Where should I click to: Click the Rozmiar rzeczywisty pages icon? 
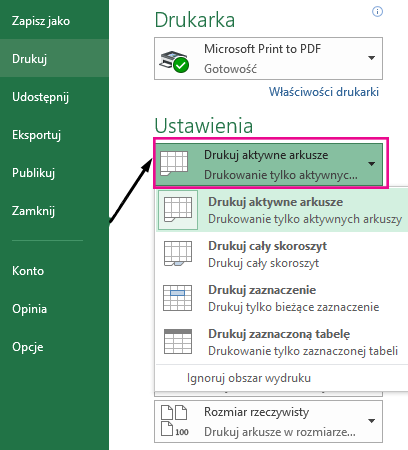click(x=175, y=421)
